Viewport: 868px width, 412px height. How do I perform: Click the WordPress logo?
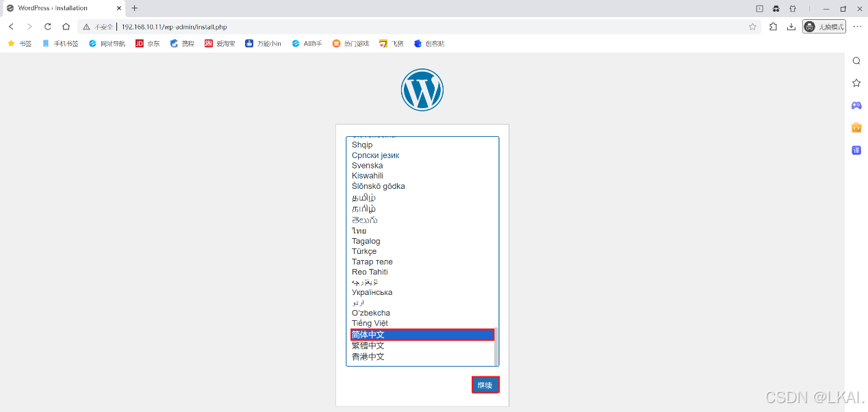point(422,90)
